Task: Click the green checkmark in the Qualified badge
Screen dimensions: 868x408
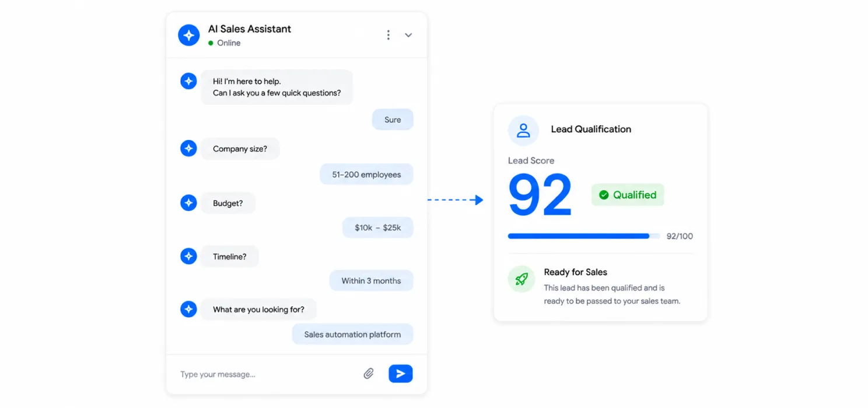Action: (604, 195)
